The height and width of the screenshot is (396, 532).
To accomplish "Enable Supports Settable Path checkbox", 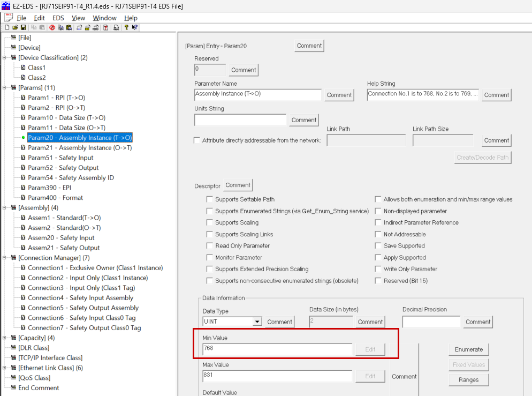I will tap(210, 199).
